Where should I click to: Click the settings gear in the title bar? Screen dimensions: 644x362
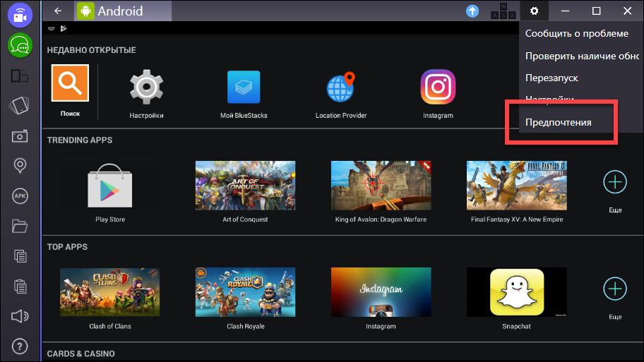tap(534, 11)
